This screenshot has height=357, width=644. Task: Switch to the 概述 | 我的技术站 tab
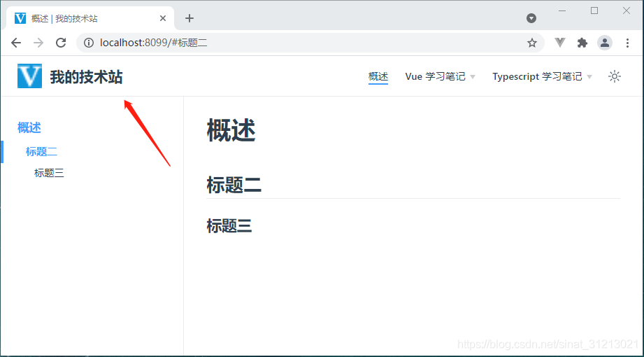click(84, 18)
